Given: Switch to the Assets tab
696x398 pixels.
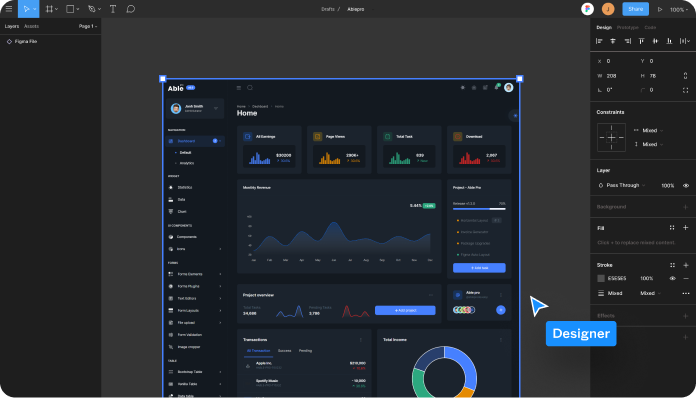Looking at the screenshot, I should pyautogui.click(x=31, y=26).
